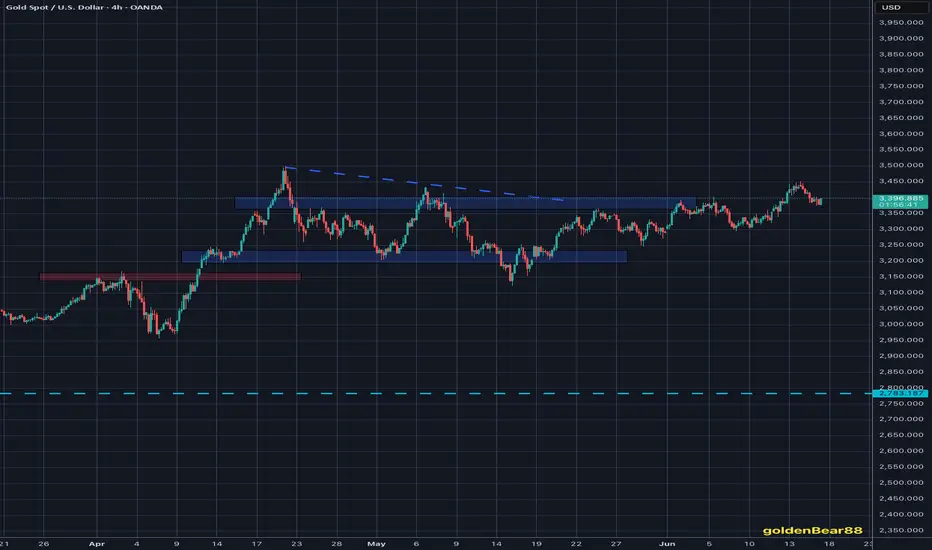Select the cyan dashed horizontal line

(x=436, y=393)
